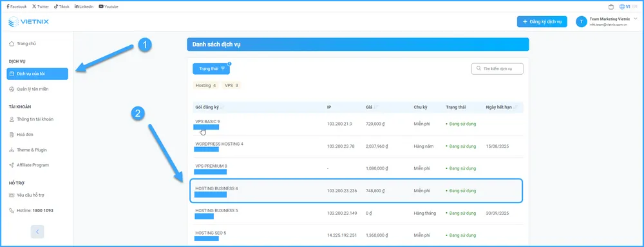644x247 pixels.
Task: Click the Hàng tháng cycle cell
Action: click(x=424, y=213)
